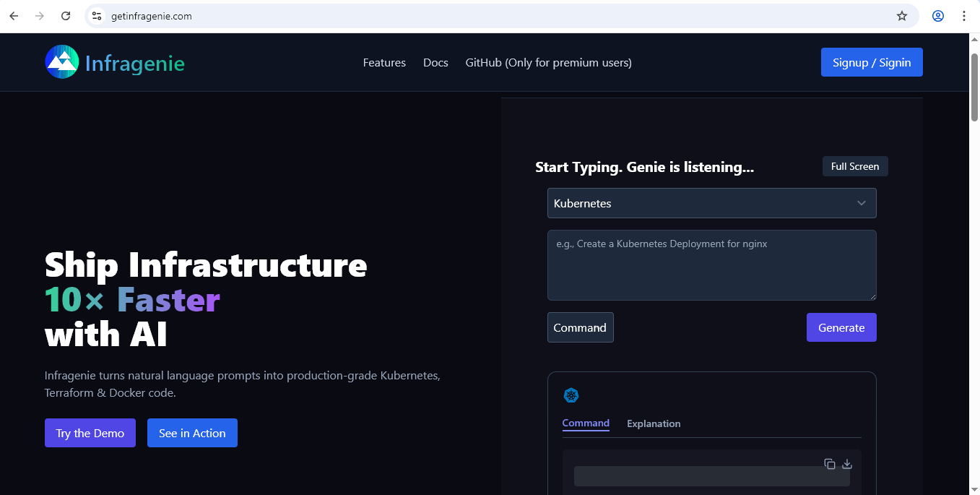The image size is (980, 495).
Task: Open the Chrome three-dot menu
Action: (964, 16)
